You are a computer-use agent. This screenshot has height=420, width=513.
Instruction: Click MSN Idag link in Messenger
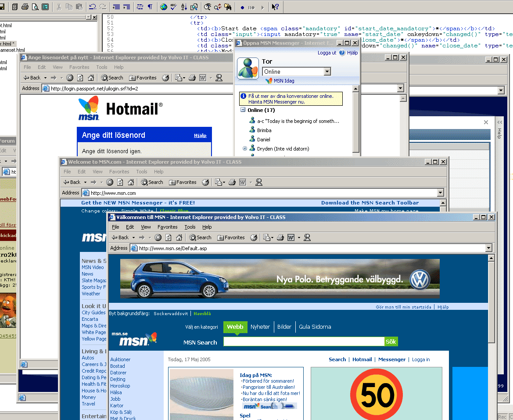[x=284, y=81]
